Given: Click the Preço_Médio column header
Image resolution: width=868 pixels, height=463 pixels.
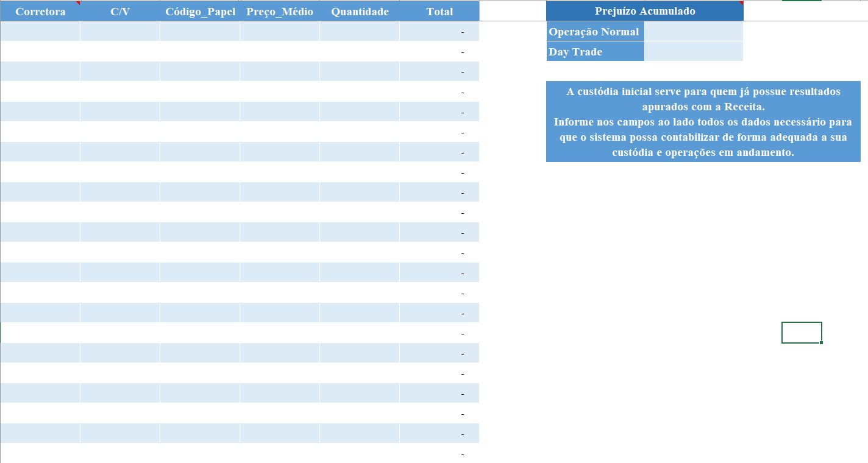Looking at the screenshot, I should [280, 12].
